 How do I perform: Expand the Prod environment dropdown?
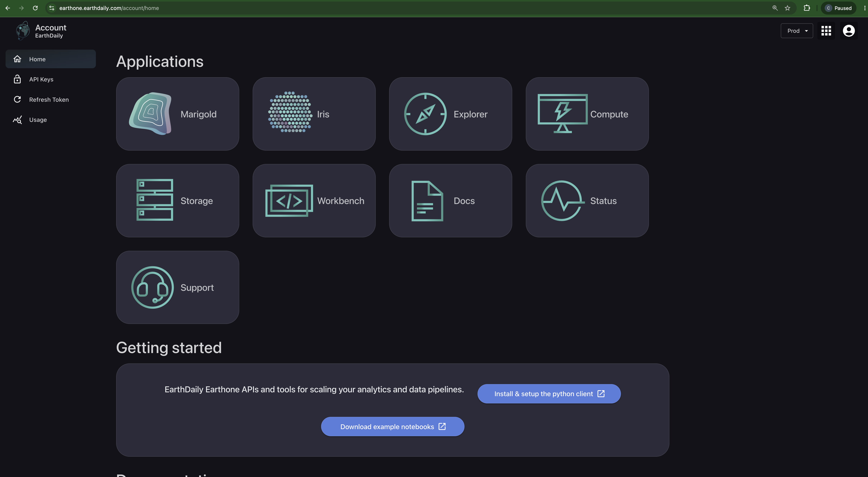[x=796, y=31]
